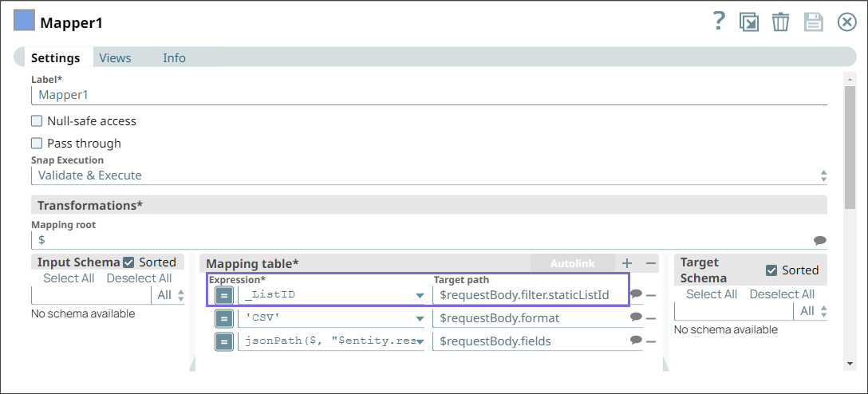Viewport: 868px width, 394px height.
Task: Open comment bubble for requestBody.fields row
Action: coord(636,340)
